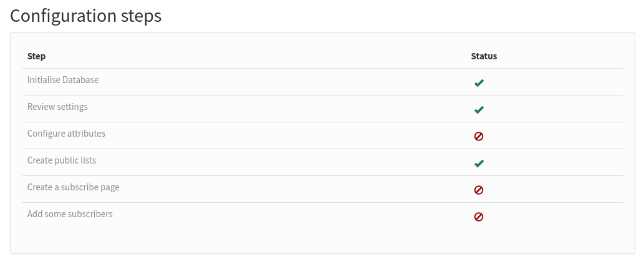644x264 pixels.
Task: Open the Add some subscribers step
Action: click(x=70, y=214)
